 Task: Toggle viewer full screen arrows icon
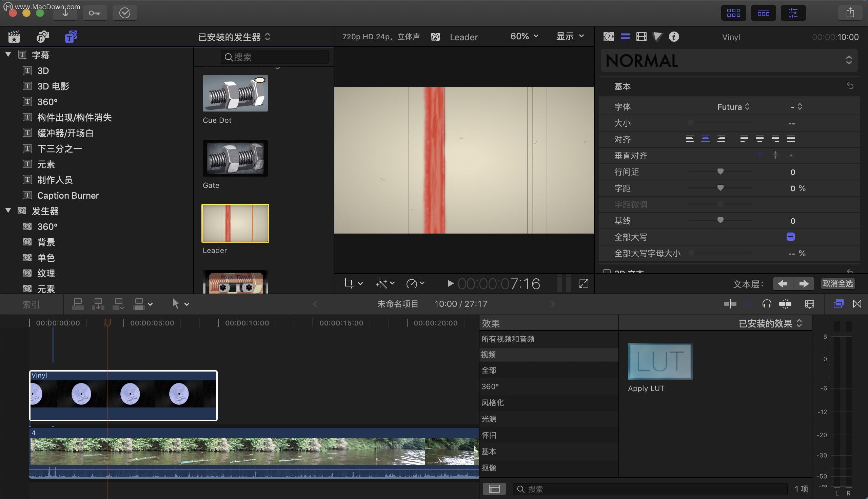584,283
